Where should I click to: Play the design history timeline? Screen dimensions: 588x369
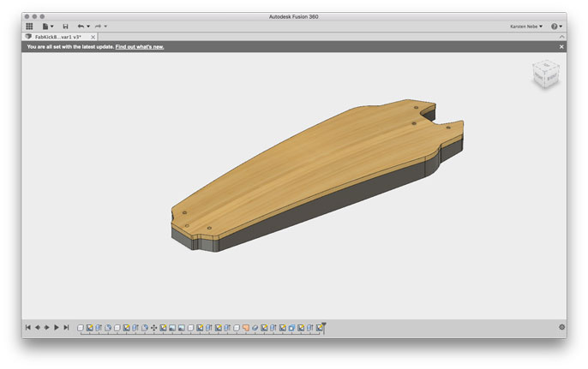coord(57,327)
